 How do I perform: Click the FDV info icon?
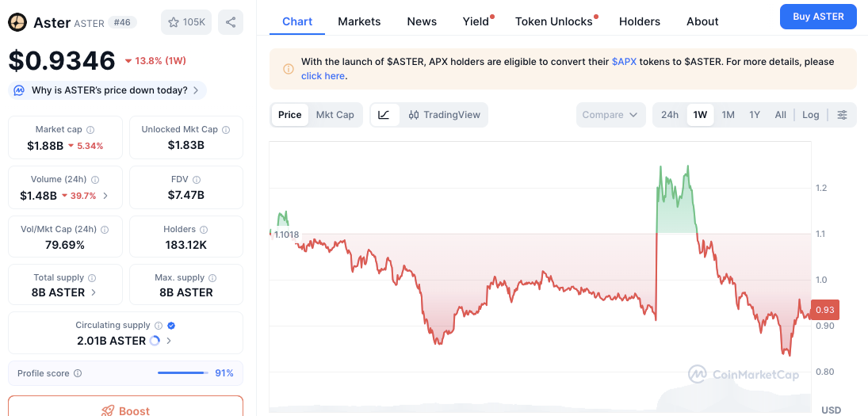tap(197, 180)
